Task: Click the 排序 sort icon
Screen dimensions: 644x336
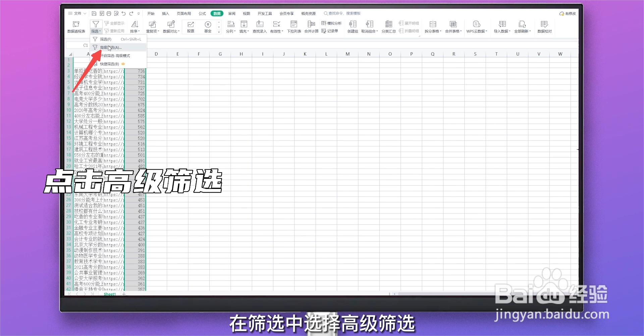Action: pyautogui.click(x=135, y=24)
